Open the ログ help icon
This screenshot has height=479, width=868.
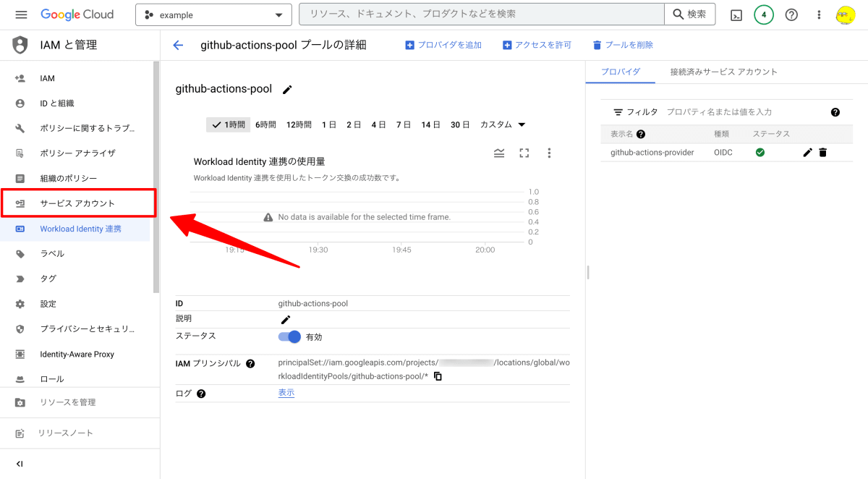pyautogui.click(x=201, y=394)
